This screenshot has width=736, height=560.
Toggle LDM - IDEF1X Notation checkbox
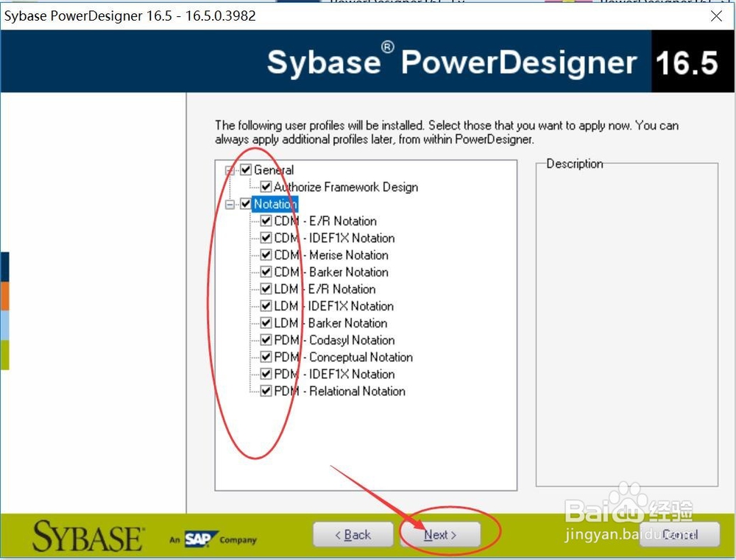tap(266, 306)
